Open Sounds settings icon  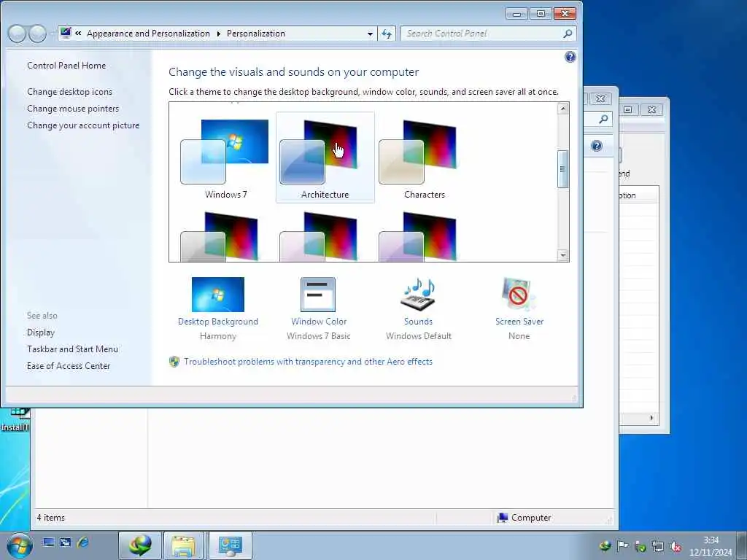(418, 295)
